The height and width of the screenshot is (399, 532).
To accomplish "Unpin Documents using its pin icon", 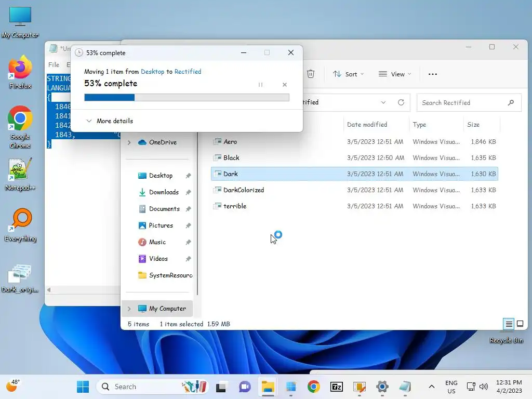I will (188, 209).
